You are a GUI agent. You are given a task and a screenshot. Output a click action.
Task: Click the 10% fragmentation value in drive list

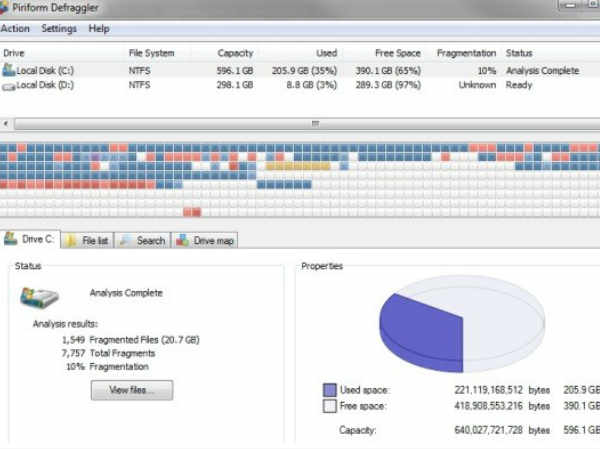click(487, 71)
